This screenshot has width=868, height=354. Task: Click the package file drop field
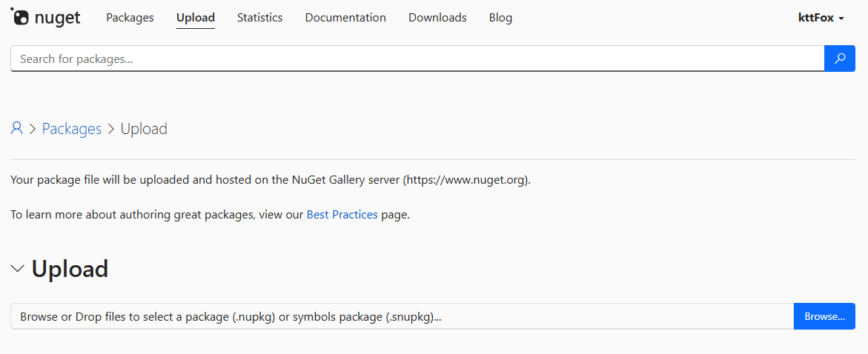tap(402, 316)
